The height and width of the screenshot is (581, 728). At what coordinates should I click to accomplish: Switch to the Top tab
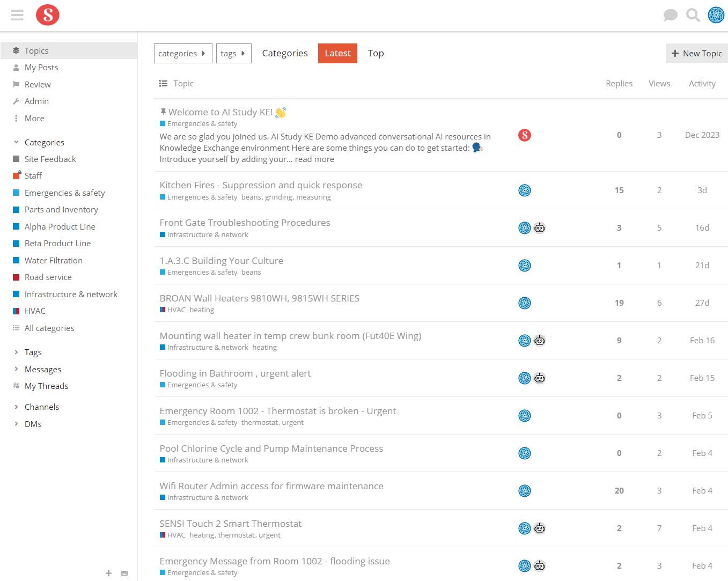pyautogui.click(x=376, y=53)
